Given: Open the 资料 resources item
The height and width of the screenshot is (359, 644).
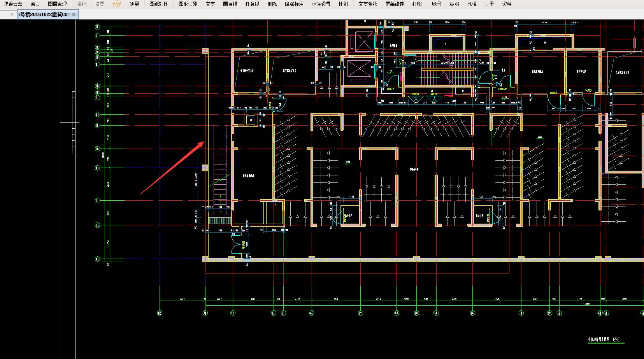Looking at the screenshot, I should [x=507, y=4].
